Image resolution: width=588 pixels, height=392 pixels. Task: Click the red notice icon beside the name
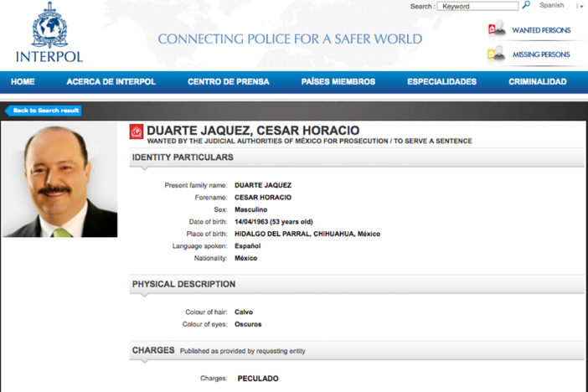tap(137, 132)
